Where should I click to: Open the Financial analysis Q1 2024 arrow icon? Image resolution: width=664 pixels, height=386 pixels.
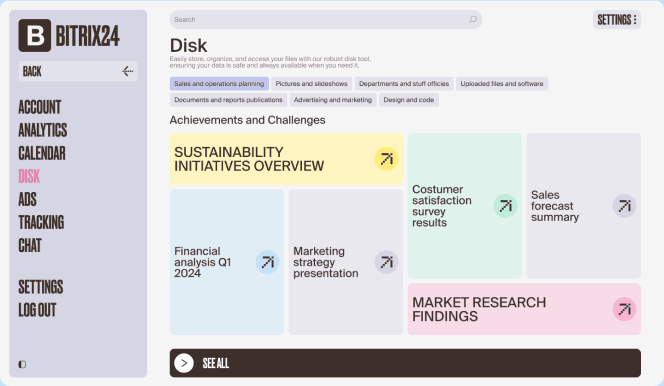267,262
